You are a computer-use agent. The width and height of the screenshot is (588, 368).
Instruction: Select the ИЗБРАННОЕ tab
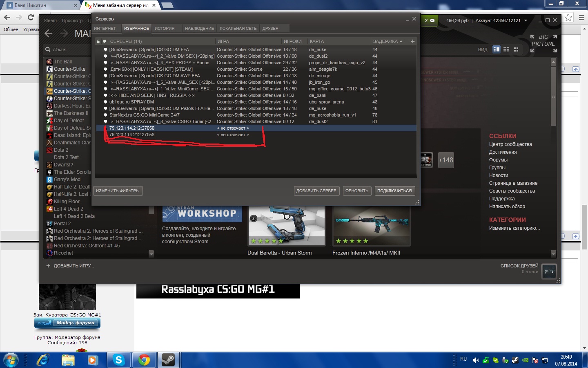tap(136, 29)
